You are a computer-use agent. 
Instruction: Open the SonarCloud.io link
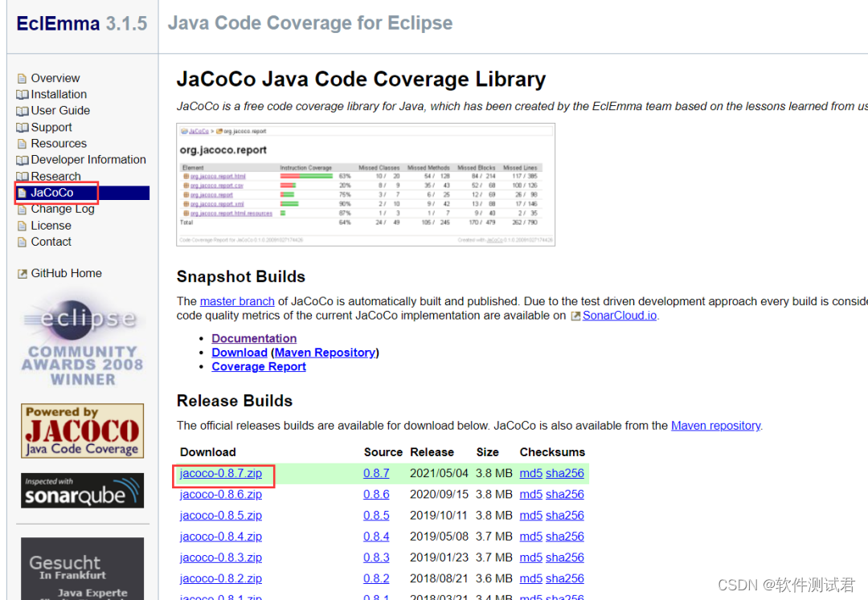pos(620,316)
